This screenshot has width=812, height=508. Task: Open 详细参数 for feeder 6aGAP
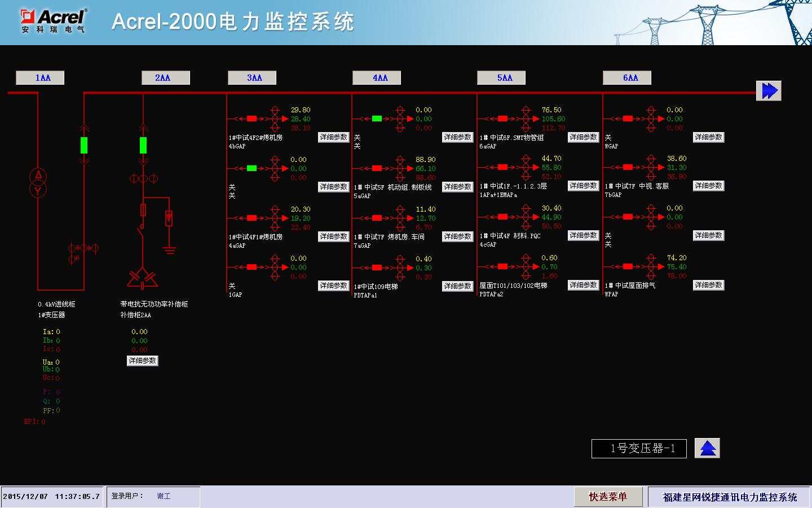583,137
